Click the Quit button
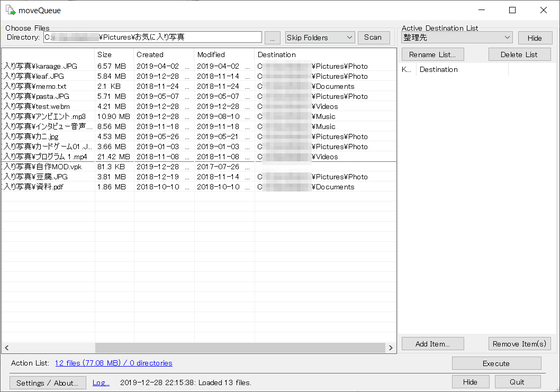This screenshot has height=392, width=560. coord(518,382)
